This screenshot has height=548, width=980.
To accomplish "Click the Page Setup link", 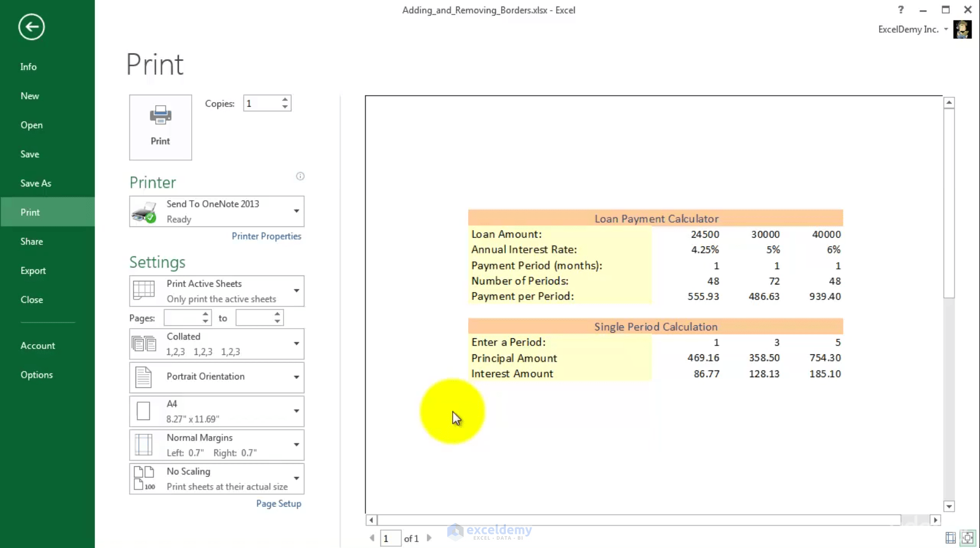I will (278, 503).
